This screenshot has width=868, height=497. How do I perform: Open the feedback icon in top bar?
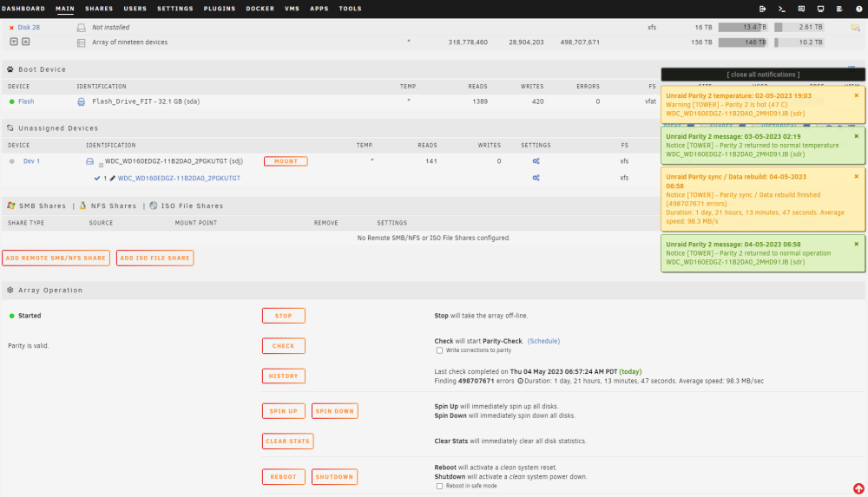click(x=801, y=9)
